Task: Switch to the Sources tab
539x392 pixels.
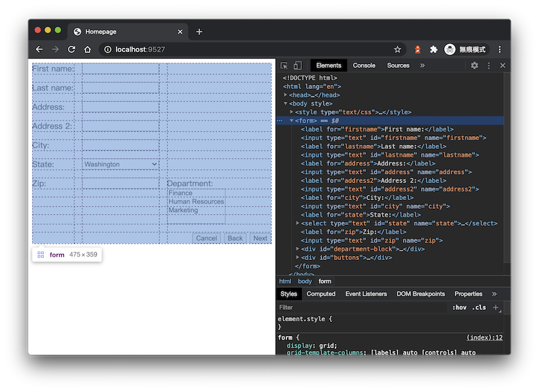Action: point(398,65)
